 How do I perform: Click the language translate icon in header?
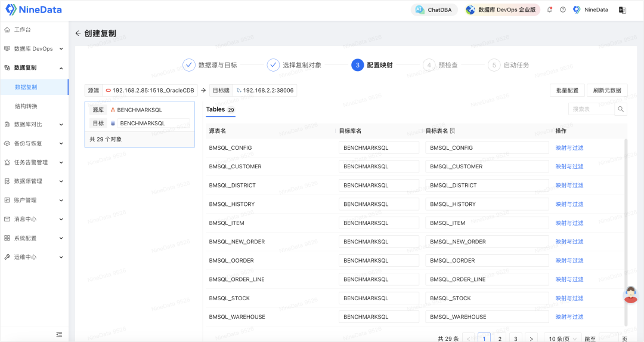coord(622,10)
